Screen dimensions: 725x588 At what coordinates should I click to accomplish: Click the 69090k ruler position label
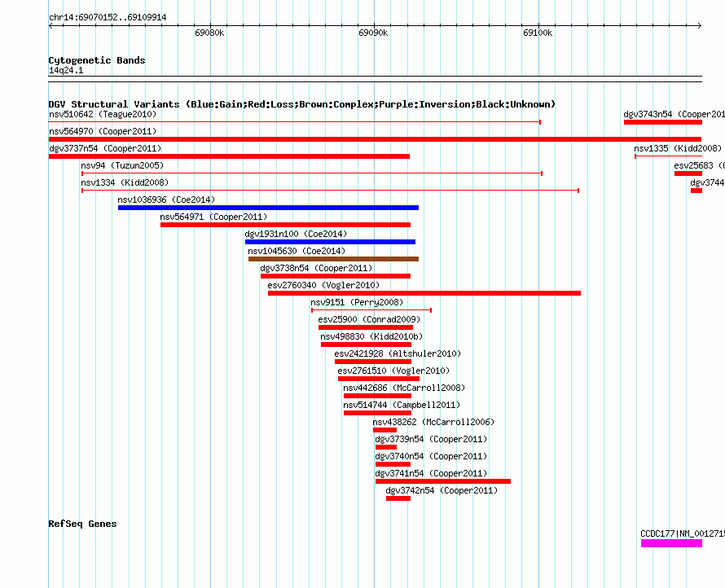[x=373, y=33]
